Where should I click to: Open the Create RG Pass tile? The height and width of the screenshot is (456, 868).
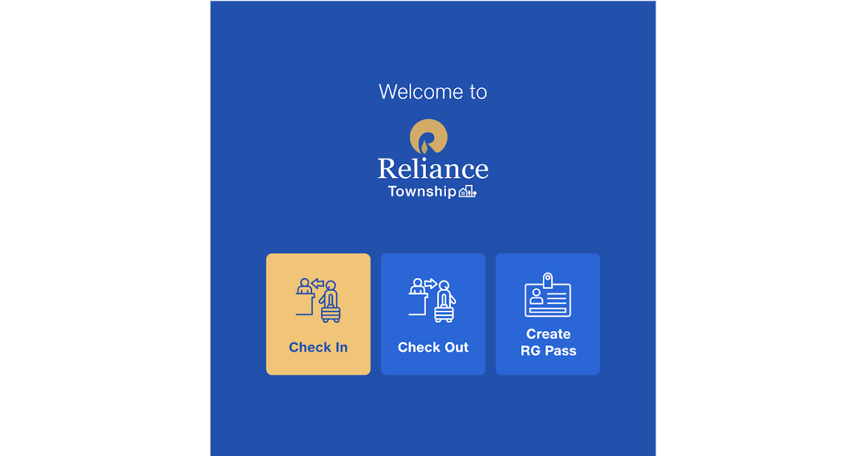(547, 314)
